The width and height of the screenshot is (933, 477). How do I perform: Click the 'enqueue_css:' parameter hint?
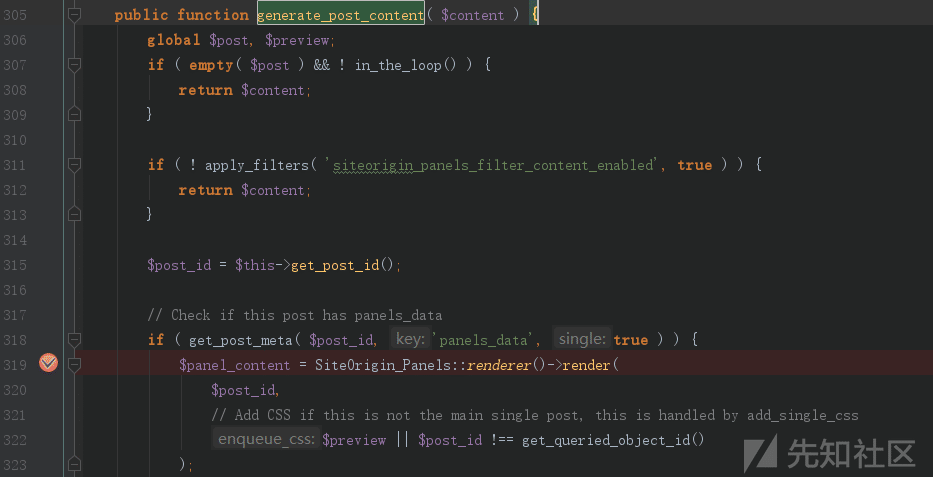click(266, 440)
